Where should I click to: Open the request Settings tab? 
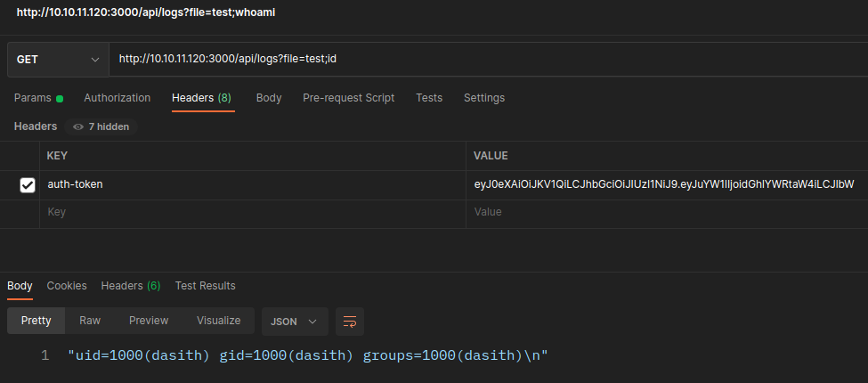click(483, 98)
